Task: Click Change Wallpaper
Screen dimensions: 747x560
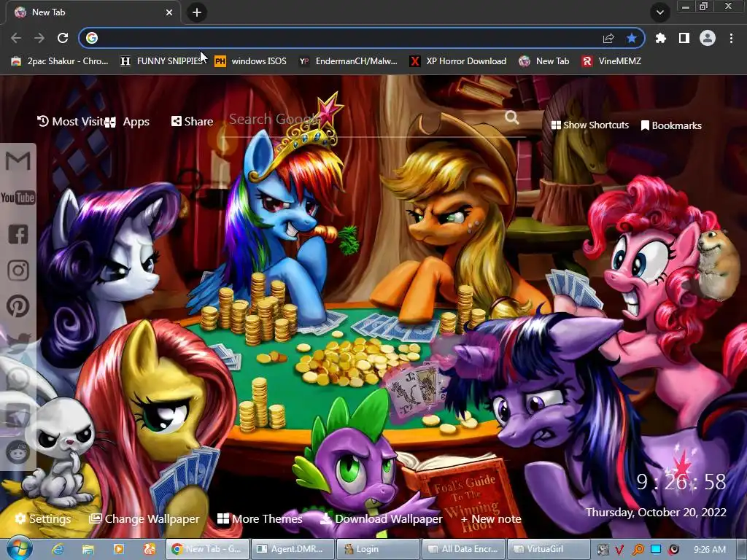Action: [x=144, y=518]
